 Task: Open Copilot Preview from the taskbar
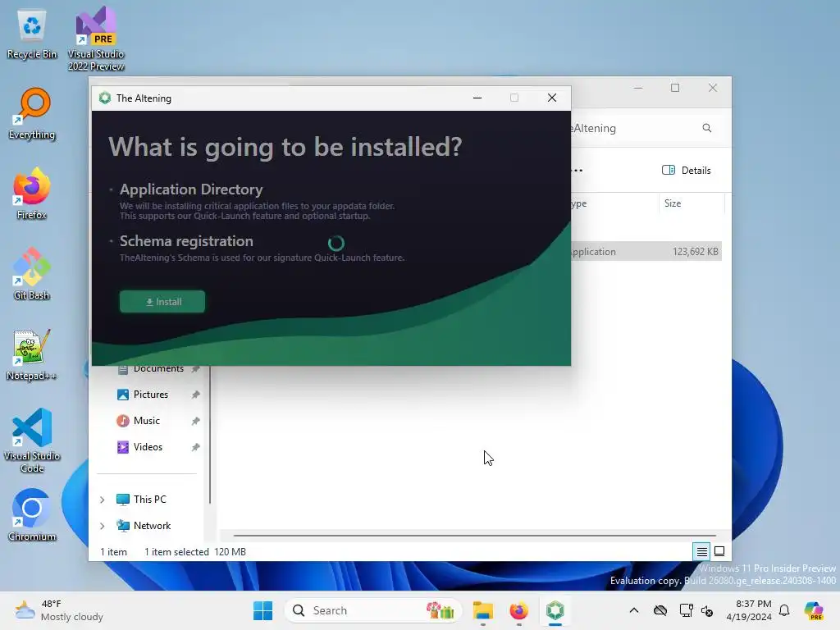tap(814, 610)
